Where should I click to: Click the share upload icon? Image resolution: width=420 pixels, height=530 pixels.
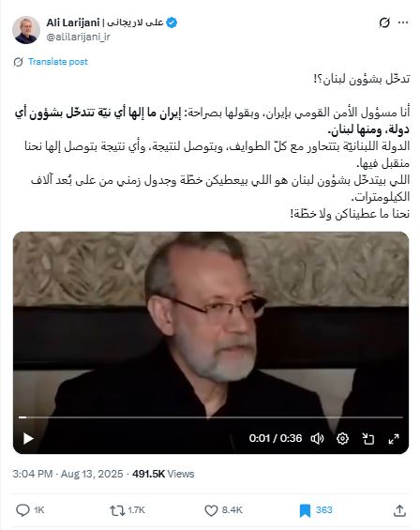point(399,510)
